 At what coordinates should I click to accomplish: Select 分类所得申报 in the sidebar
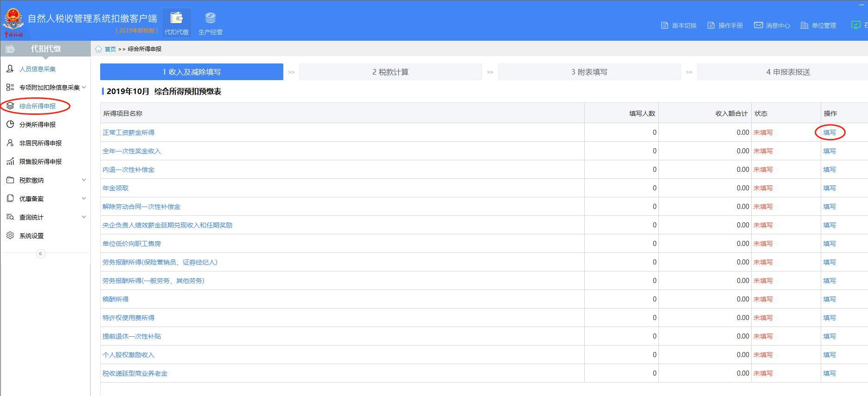click(x=37, y=125)
